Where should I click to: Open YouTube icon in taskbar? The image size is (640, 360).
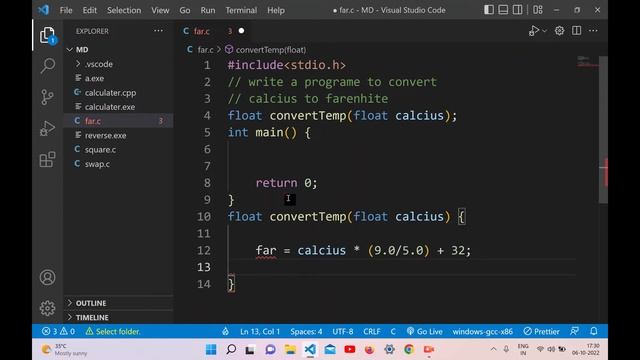[x=349, y=349]
